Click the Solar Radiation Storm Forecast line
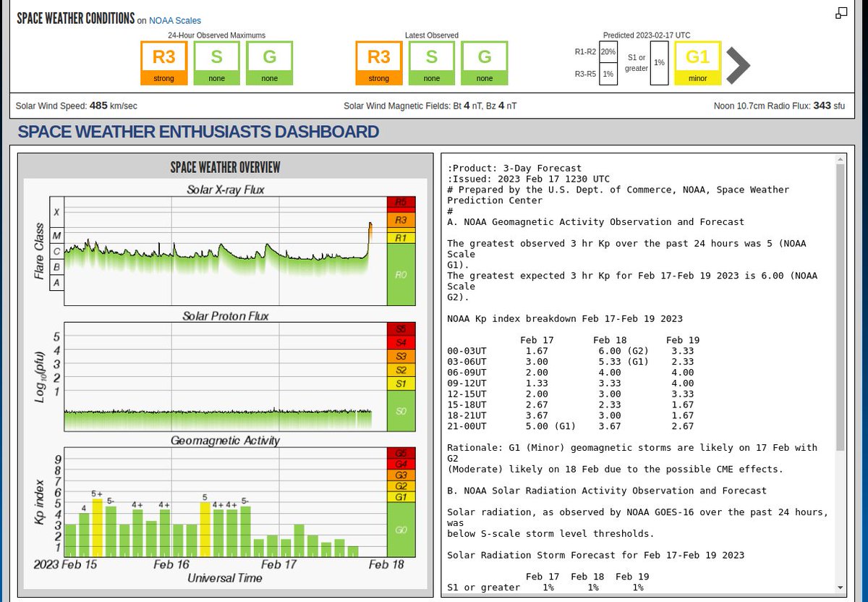The image size is (868, 602). (x=595, y=555)
